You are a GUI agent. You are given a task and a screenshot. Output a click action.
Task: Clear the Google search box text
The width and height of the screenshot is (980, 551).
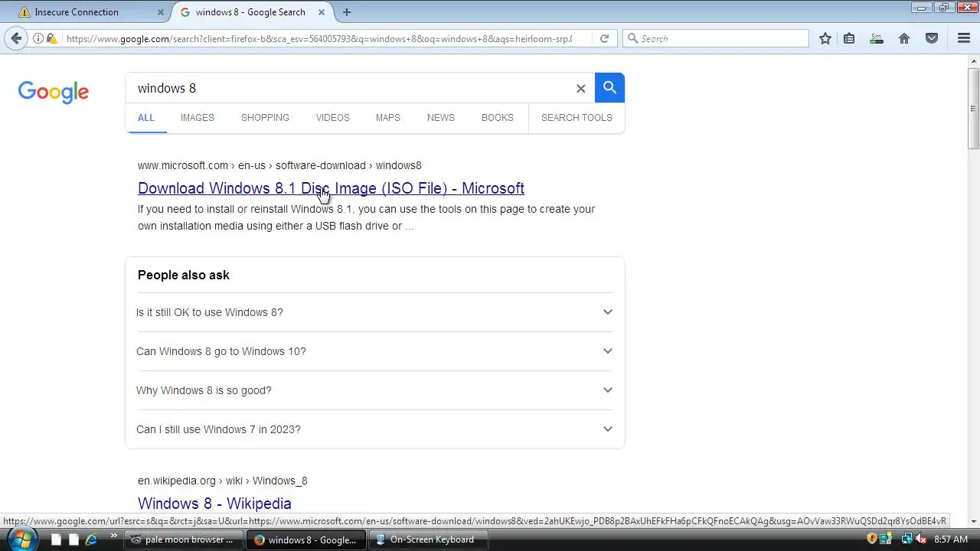[x=581, y=88]
